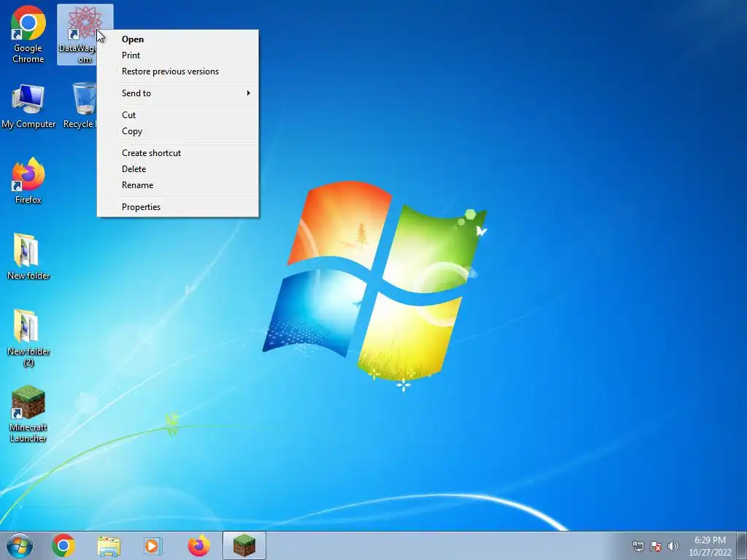This screenshot has height=560, width=747.
Task: Choose Rename in the context menu
Action: (178, 185)
